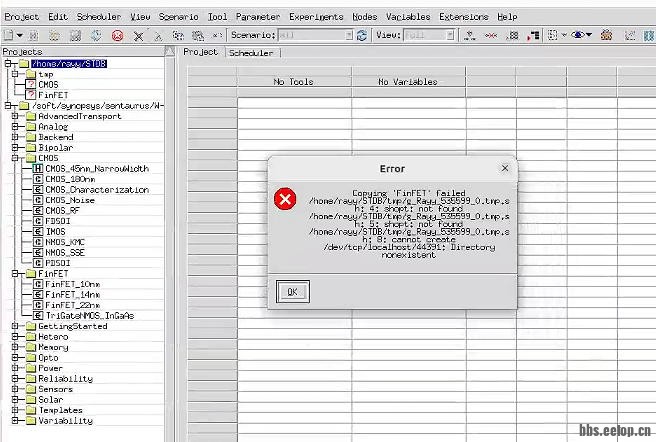
Task: Click the red abort icon in toolbar
Action: (117, 35)
